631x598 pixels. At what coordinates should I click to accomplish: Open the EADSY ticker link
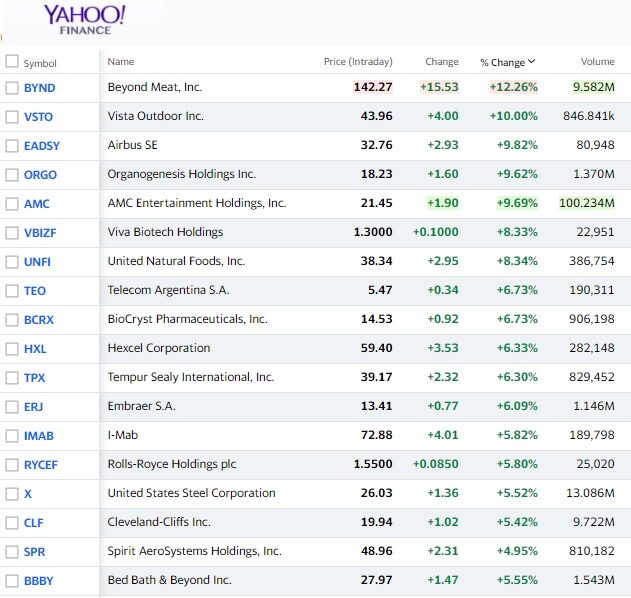[x=42, y=146]
